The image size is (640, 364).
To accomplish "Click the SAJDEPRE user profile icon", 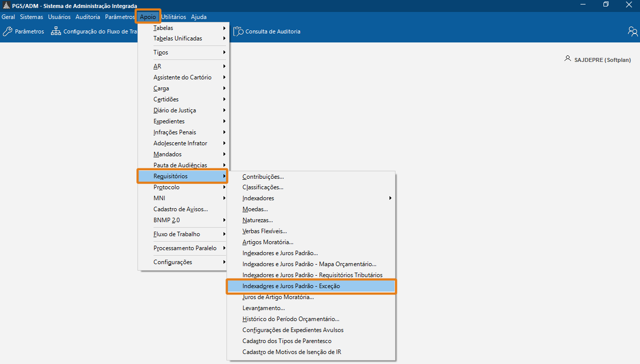I will (x=567, y=58).
